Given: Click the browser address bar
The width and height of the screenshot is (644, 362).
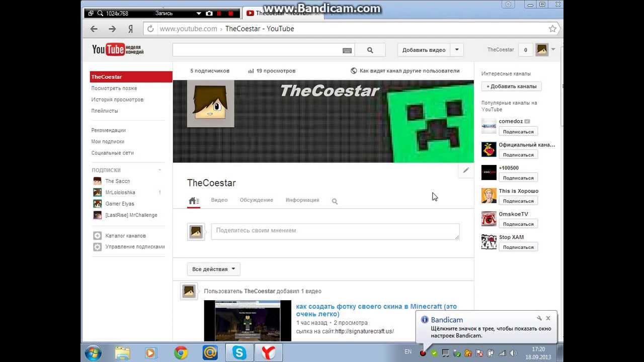Looking at the screenshot, I should click(x=352, y=29).
